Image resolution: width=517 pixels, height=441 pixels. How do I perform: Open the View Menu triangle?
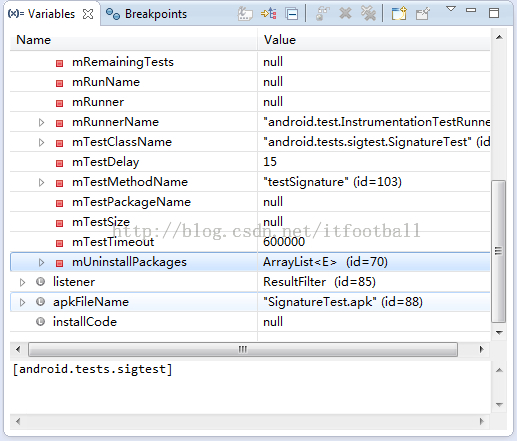pos(451,9)
